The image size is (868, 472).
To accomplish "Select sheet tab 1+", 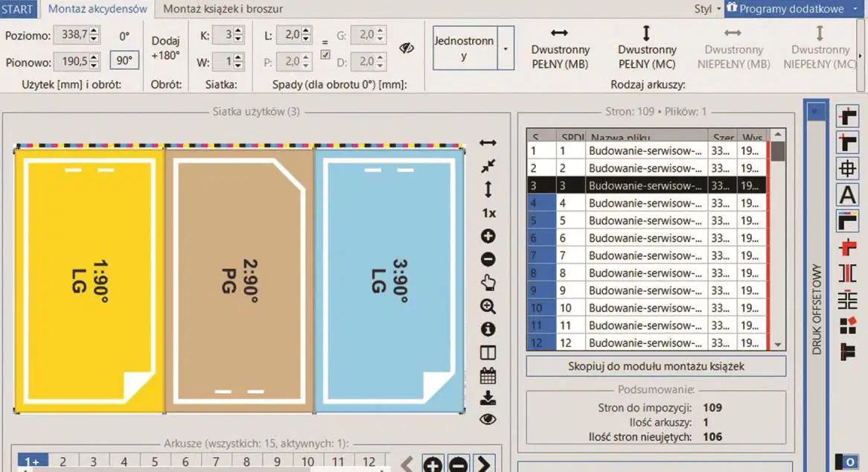I will pos(33,462).
